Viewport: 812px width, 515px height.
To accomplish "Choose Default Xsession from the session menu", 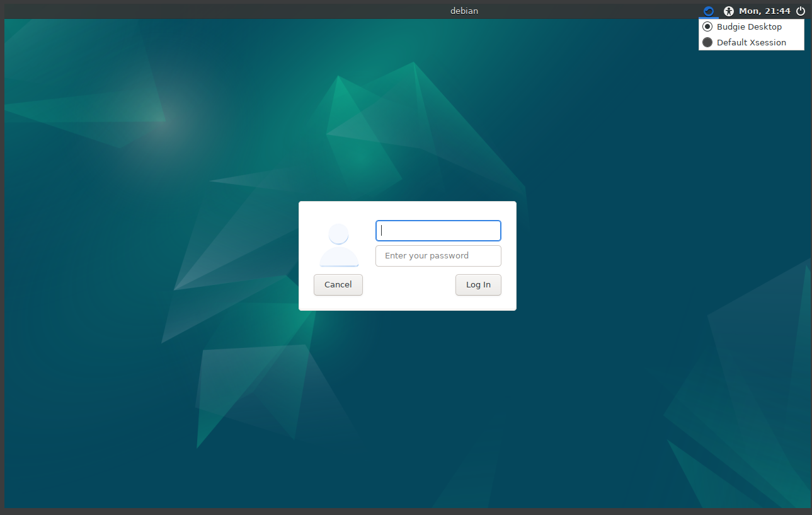I will click(752, 42).
